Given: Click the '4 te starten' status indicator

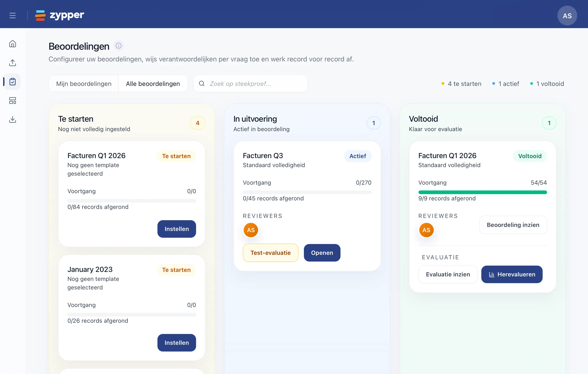Looking at the screenshot, I should pos(461,84).
